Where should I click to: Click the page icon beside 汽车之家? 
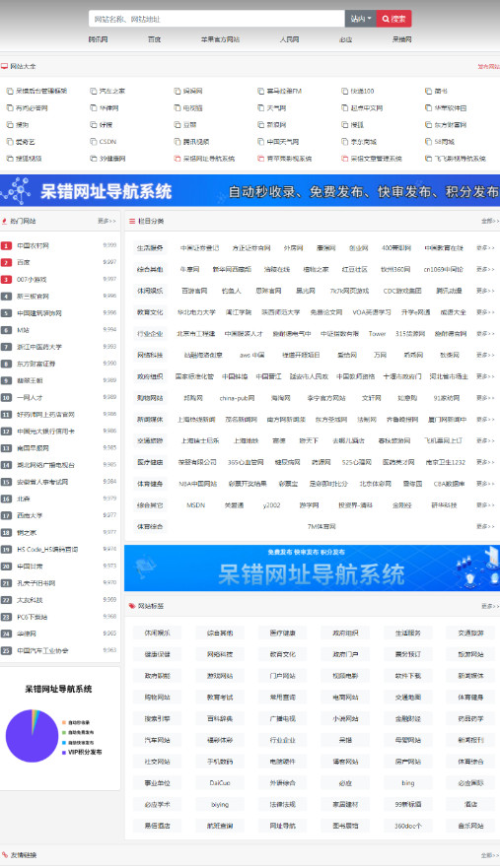coord(93,91)
